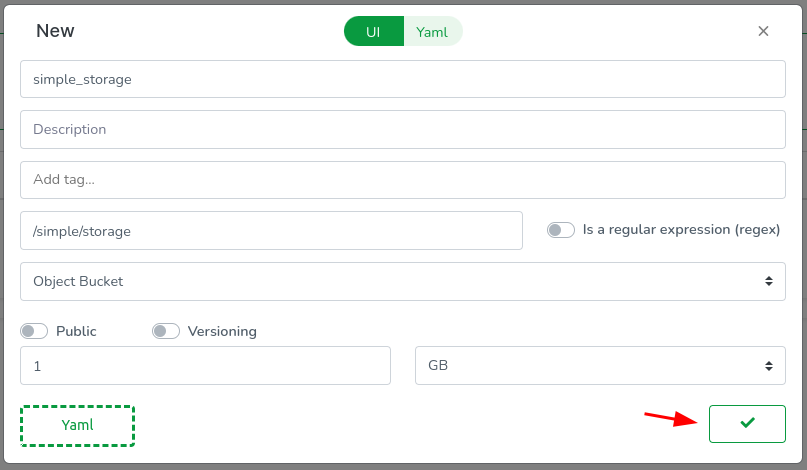Turn on the Versioning switch
The width and height of the screenshot is (807, 470).
click(166, 331)
